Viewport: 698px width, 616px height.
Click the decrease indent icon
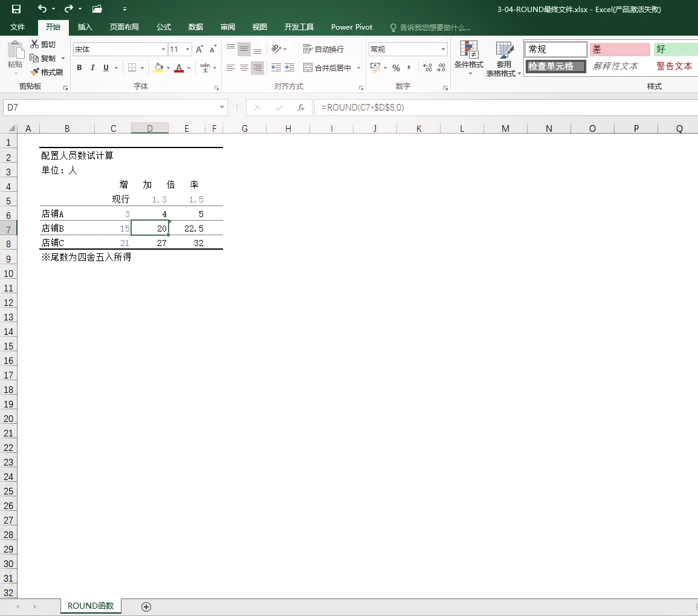point(276,68)
